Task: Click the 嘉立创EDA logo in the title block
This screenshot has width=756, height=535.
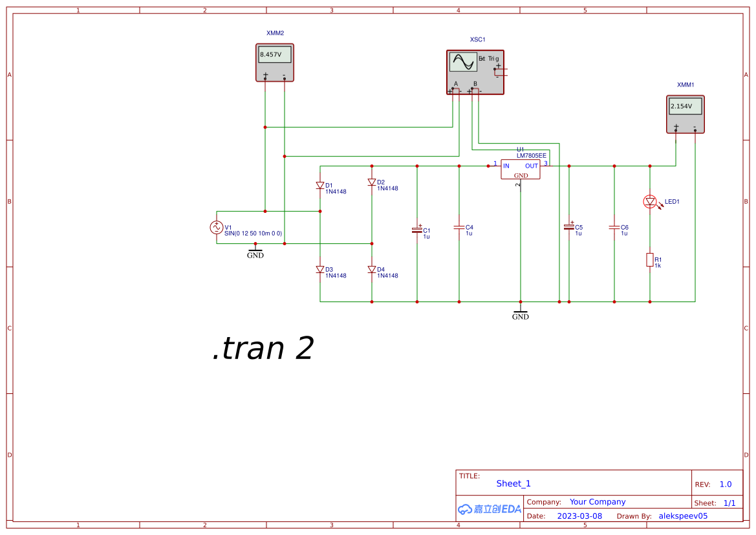Action: 489,510
